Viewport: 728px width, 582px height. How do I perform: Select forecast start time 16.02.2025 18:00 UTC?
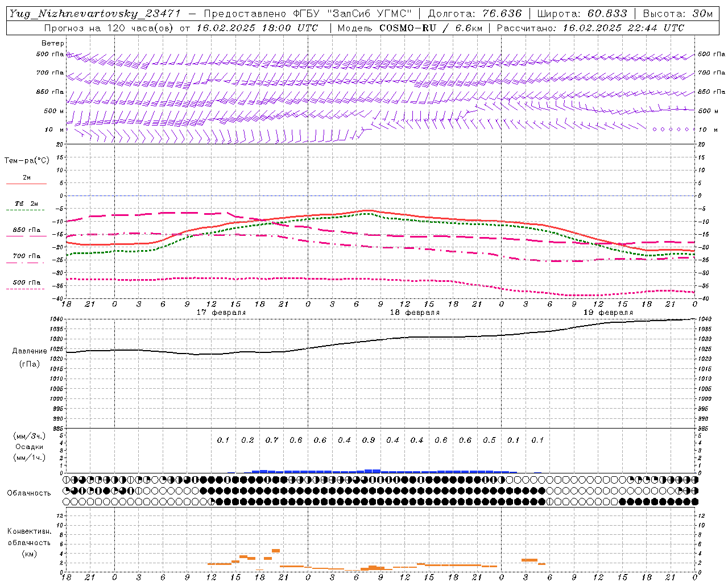point(257,28)
